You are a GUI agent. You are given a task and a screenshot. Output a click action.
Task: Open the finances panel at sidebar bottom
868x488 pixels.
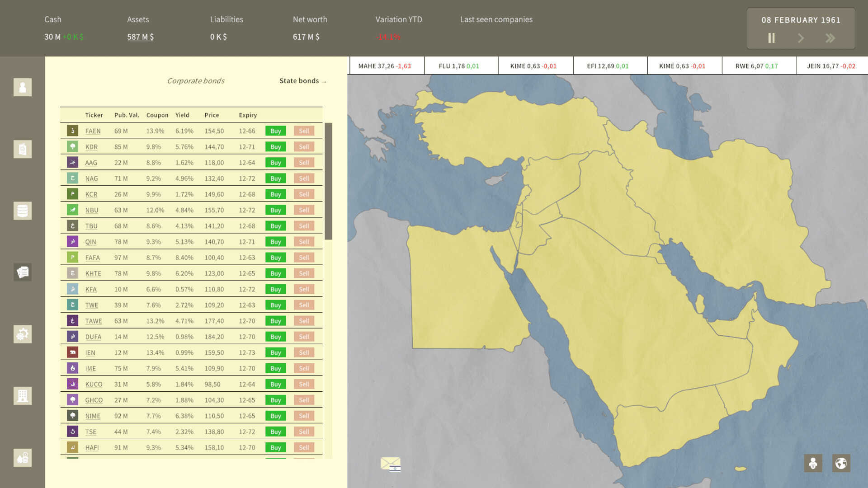[x=22, y=457]
